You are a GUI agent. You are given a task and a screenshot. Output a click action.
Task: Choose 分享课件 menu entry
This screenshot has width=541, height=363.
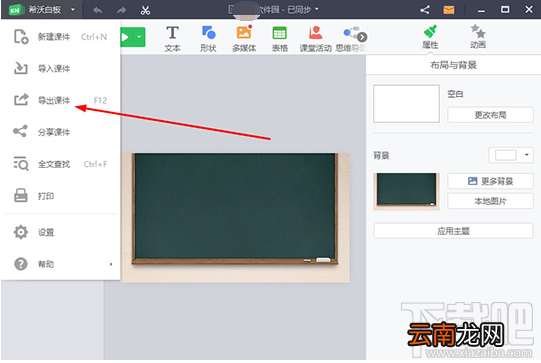61,132
